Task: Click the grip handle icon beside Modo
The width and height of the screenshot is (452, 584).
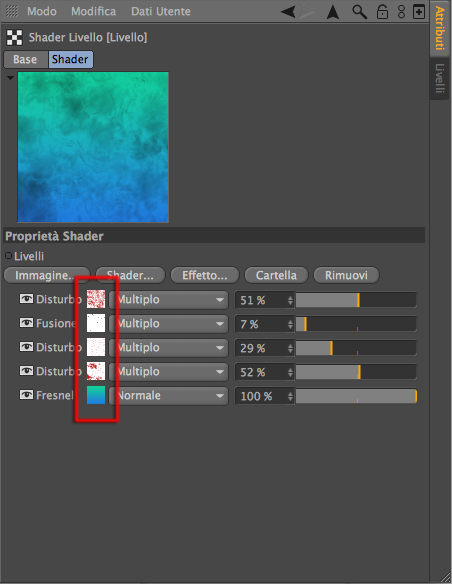Action: pyautogui.click(x=12, y=11)
